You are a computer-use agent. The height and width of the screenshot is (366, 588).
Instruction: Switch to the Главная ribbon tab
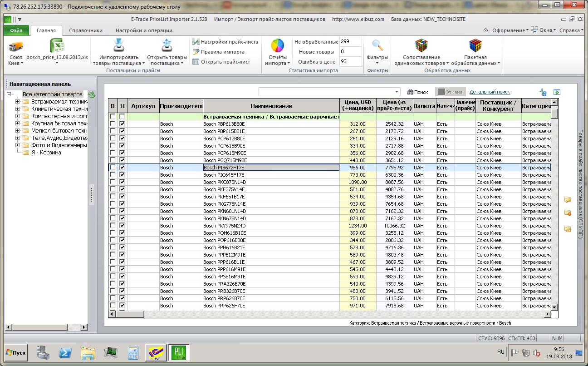(46, 31)
